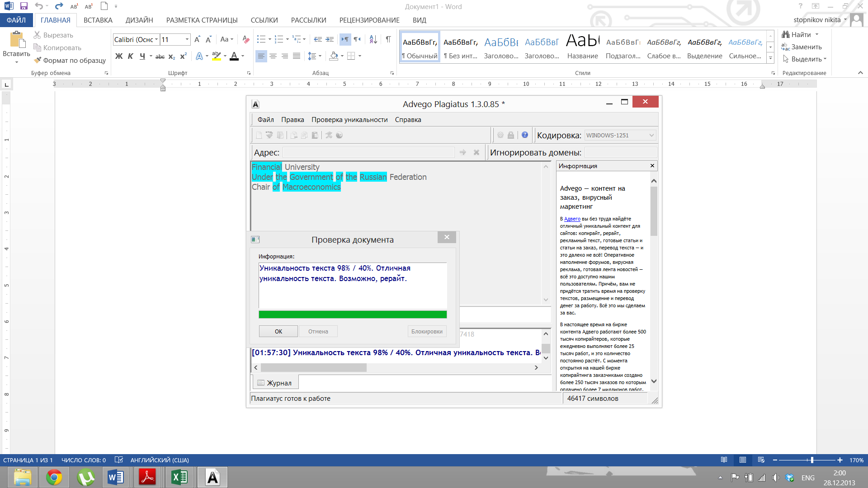The width and height of the screenshot is (868, 488).
Task: Increase font size with the grow font icon
Action: click(197, 39)
